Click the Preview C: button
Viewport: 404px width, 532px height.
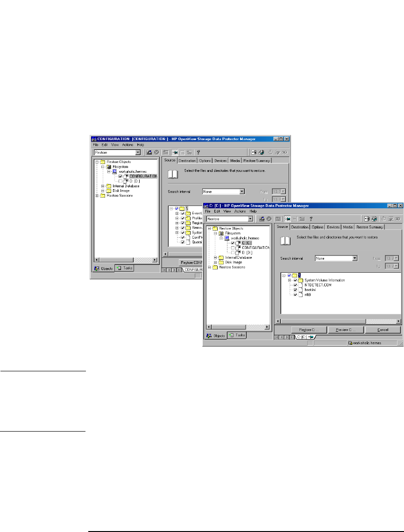[x=346, y=330]
